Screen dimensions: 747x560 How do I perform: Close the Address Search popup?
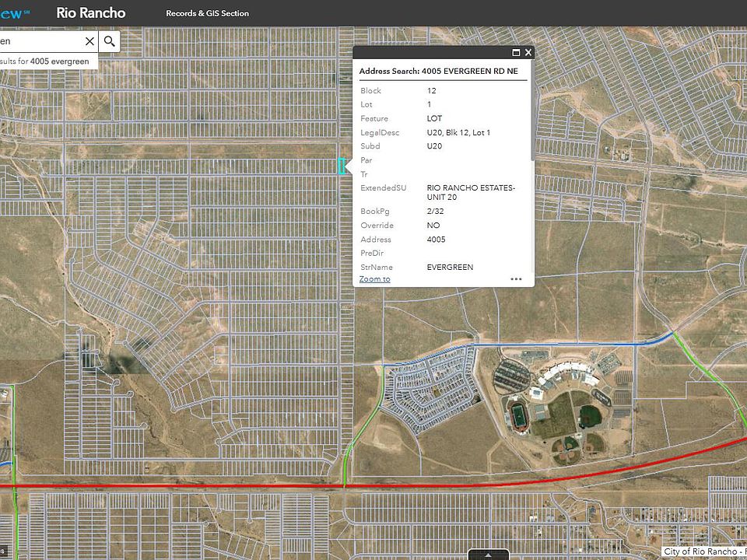pos(528,52)
